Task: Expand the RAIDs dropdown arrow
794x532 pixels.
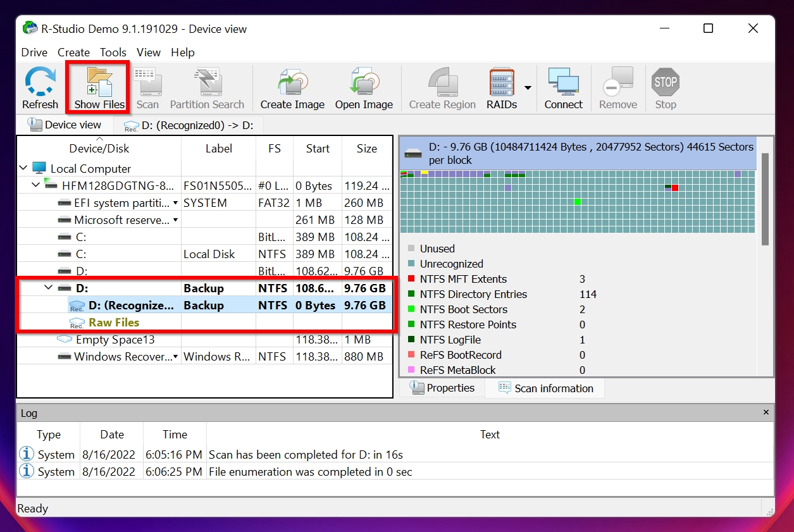Action: 528,88
